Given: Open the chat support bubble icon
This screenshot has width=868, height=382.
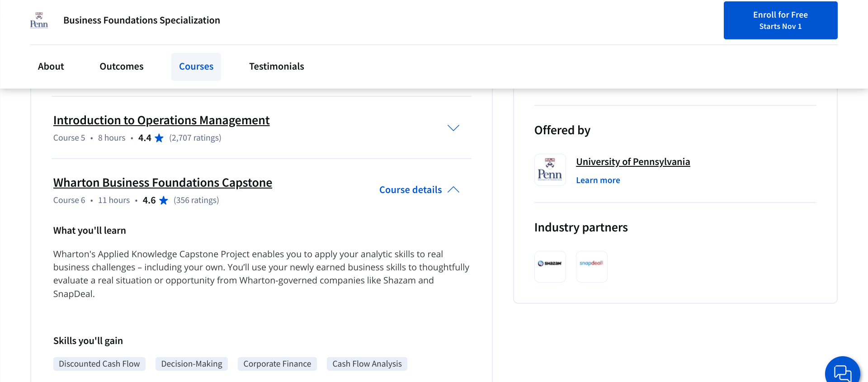Looking at the screenshot, I should pyautogui.click(x=842, y=373).
